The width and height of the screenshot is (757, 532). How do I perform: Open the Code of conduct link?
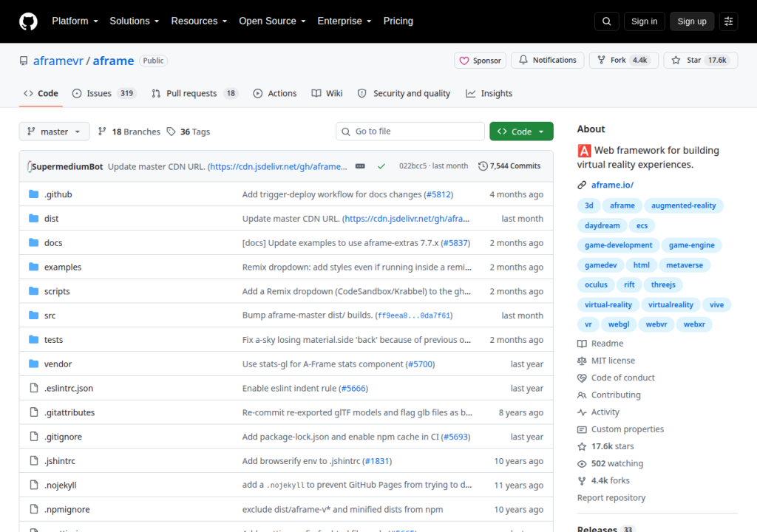tap(617, 378)
